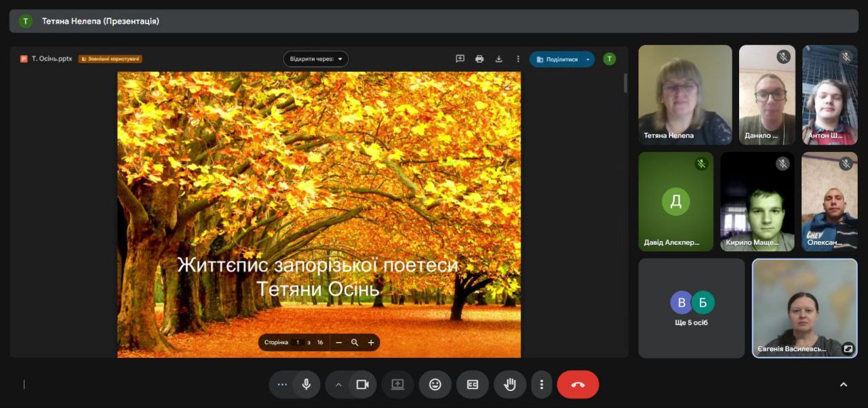Click the present screen icon

[397, 384]
